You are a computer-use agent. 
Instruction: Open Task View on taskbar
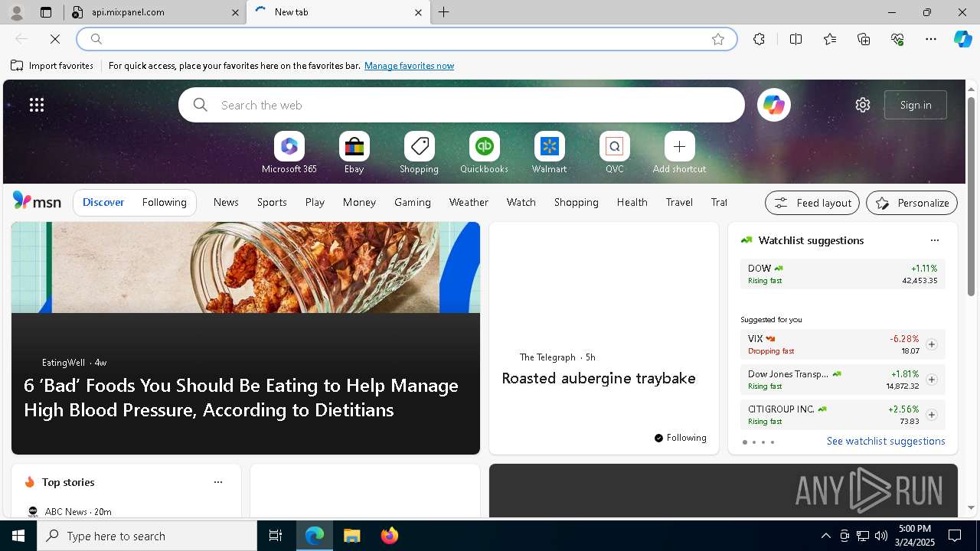click(x=276, y=536)
